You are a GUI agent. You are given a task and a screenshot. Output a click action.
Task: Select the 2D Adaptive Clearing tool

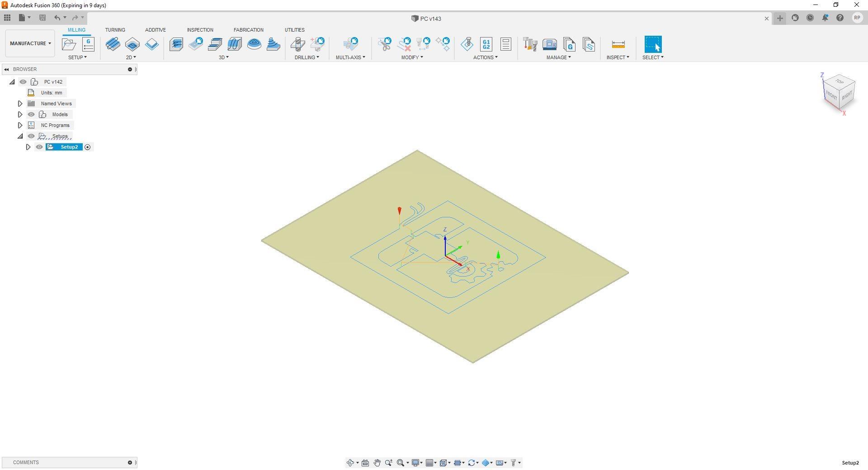[113, 44]
